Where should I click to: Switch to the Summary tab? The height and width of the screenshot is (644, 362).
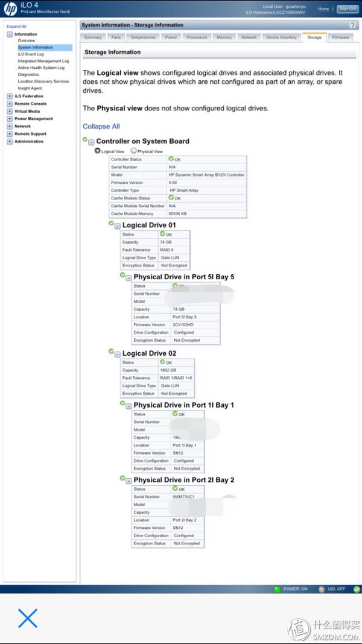(93, 37)
